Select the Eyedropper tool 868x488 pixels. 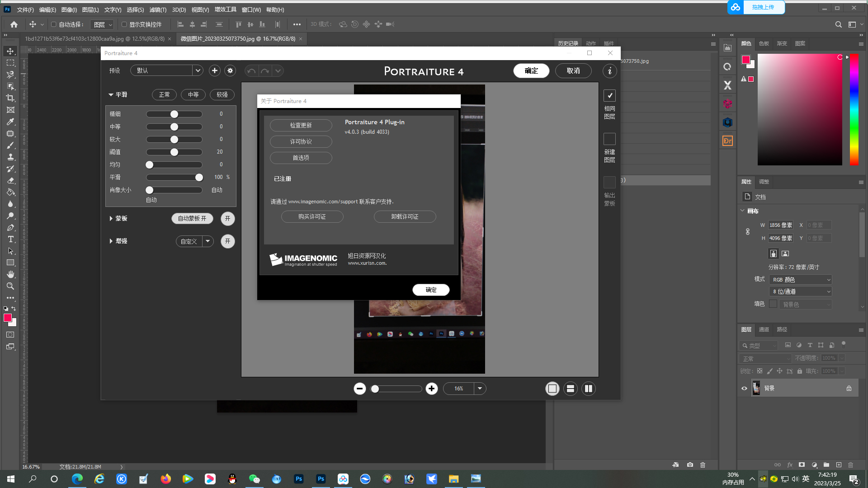tap(10, 122)
